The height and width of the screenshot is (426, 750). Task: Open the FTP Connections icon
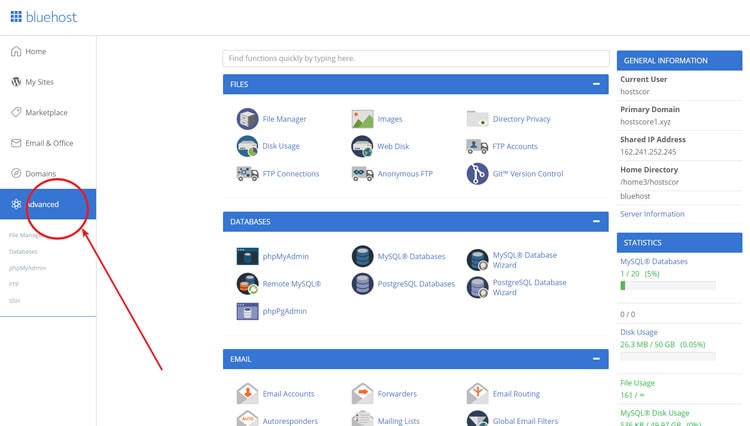pyautogui.click(x=247, y=173)
